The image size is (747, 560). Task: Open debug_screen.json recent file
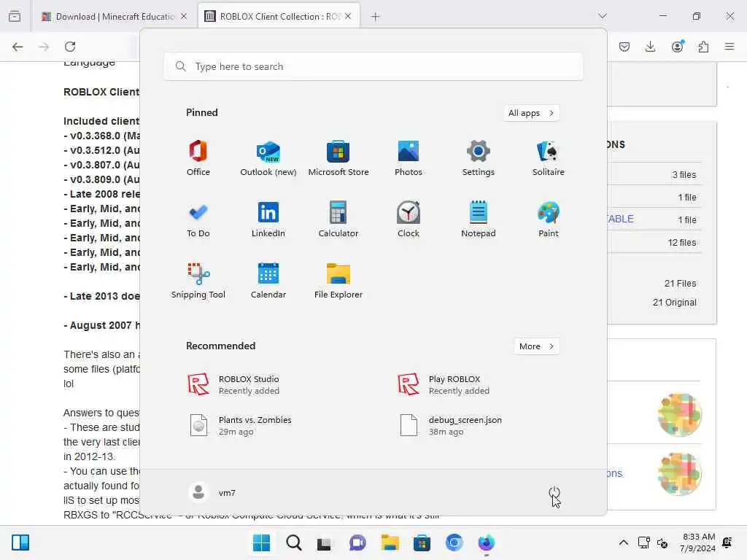451,425
